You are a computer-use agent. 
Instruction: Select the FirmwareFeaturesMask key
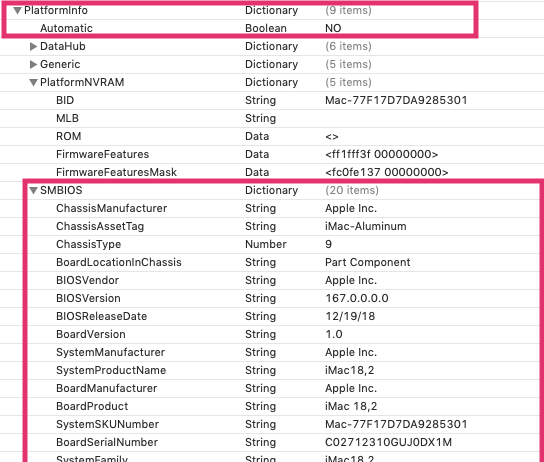click(116, 172)
